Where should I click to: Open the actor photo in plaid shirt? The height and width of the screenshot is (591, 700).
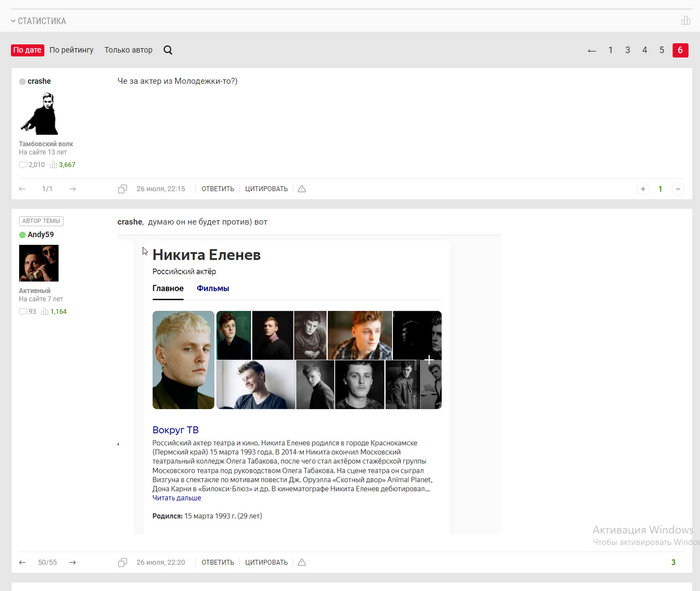[360, 335]
